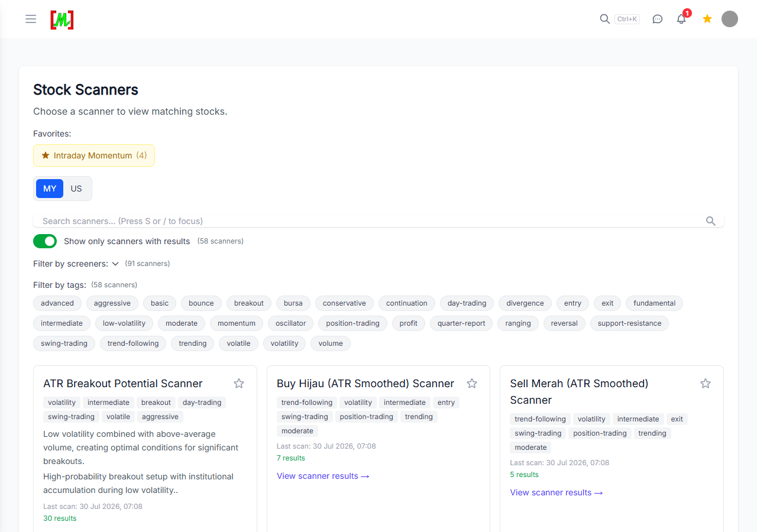
Task: Filter by the swing-trading tag chip
Action: (x=64, y=343)
